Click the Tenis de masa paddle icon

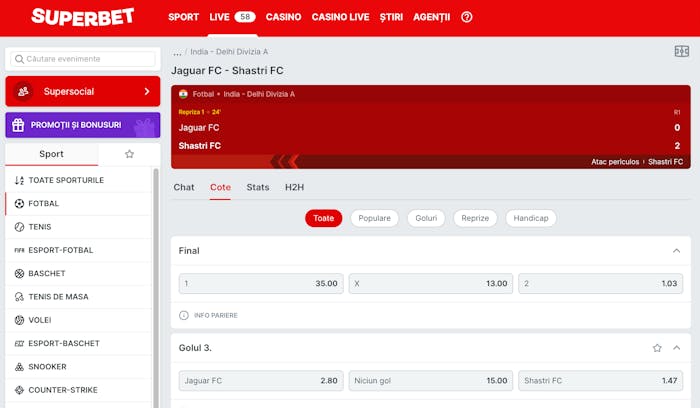click(19, 297)
